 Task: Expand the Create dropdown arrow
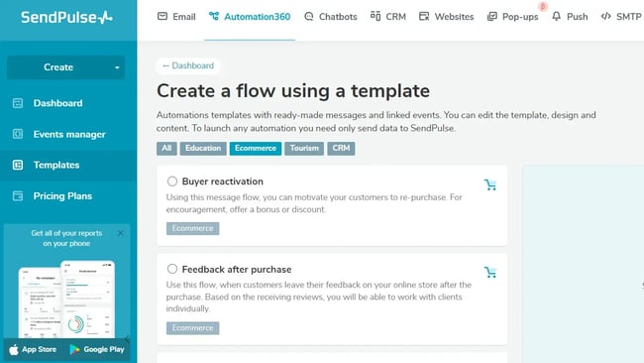point(117,67)
